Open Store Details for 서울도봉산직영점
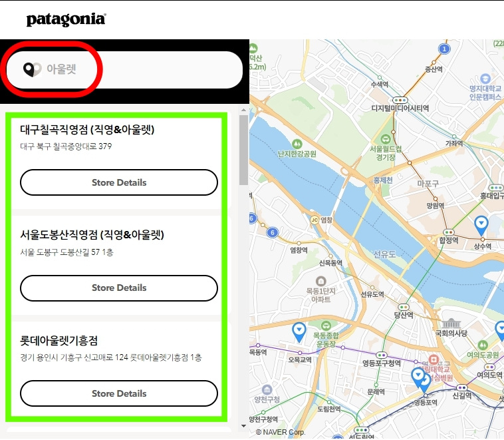Image resolution: width=504 pixels, height=440 pixels. point(119,288)
